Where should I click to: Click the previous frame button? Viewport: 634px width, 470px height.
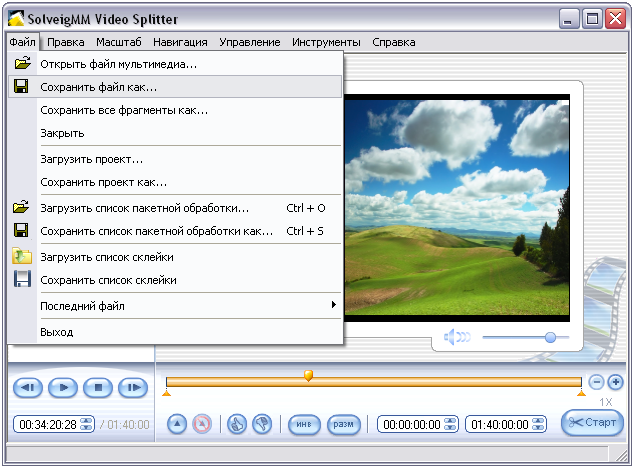[x=28, y=387]
